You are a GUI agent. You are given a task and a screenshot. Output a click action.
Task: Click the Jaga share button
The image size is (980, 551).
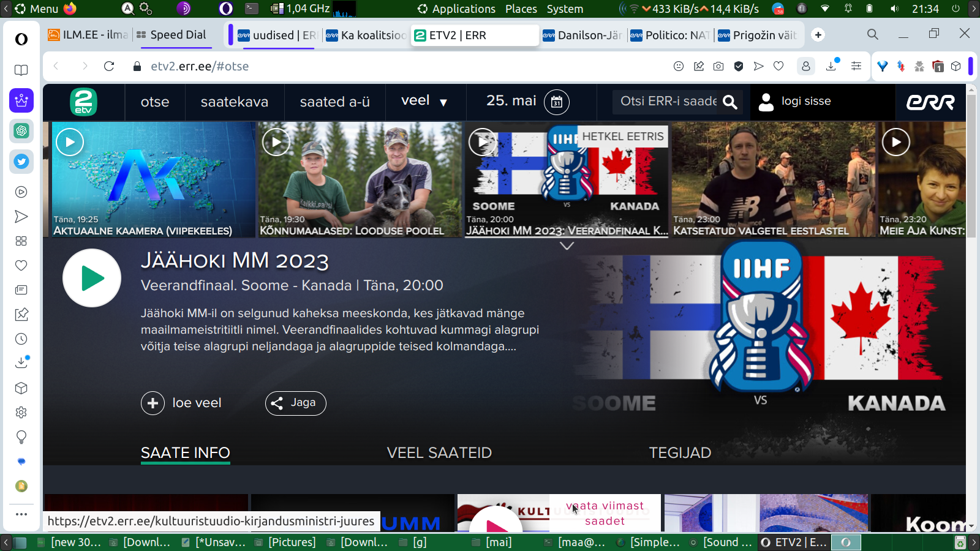coord(295,403)
